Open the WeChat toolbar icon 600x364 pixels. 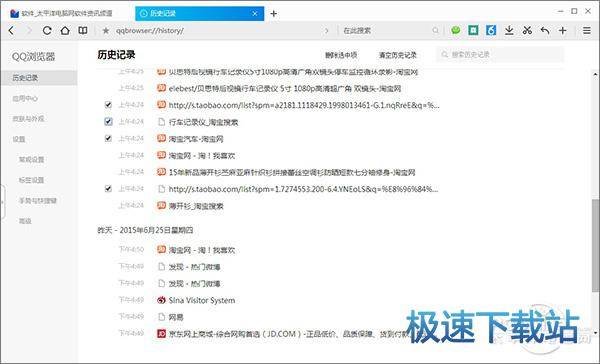click(x=455, y=30)
